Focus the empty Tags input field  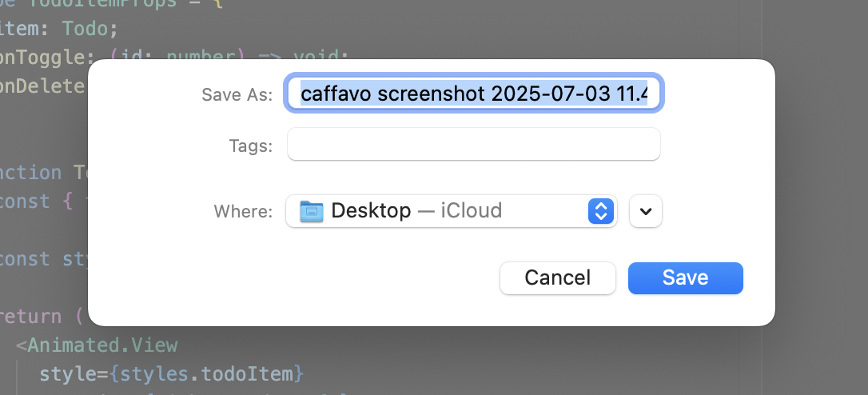coord(474,145)
